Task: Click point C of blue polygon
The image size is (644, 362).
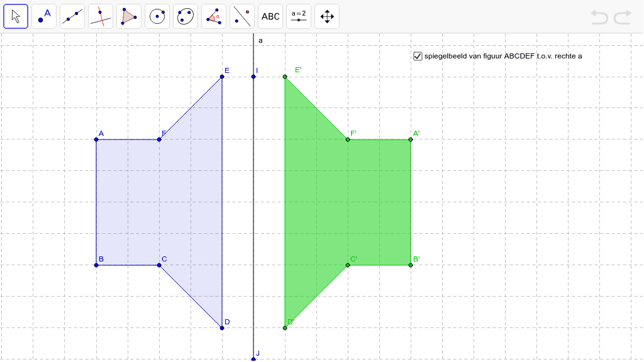Action: 159,265
